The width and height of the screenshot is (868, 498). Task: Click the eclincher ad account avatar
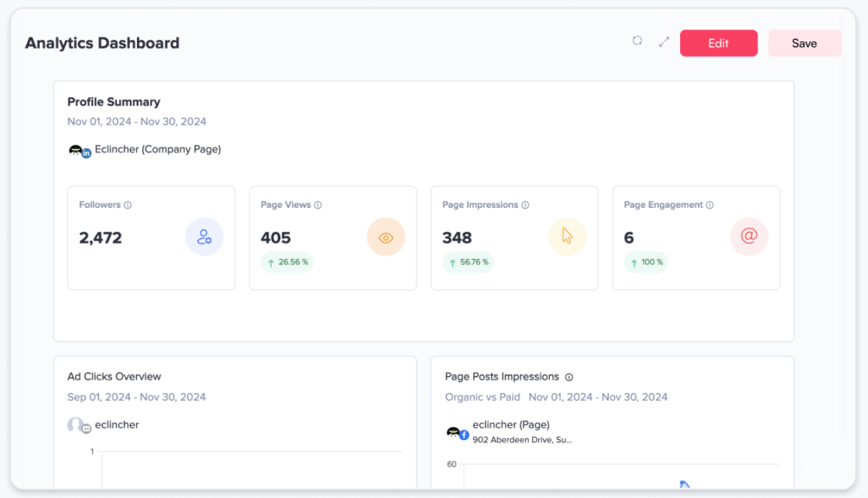[78, 425]
